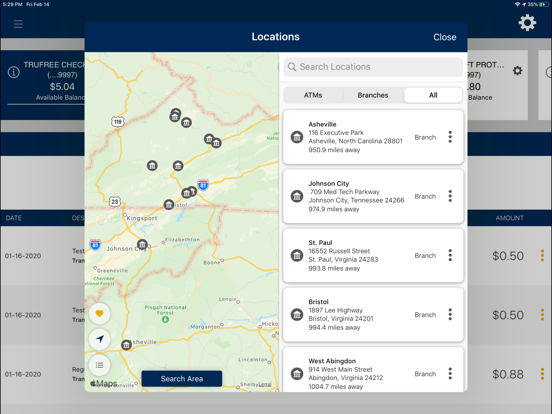Screen dimensions: 552x414
Task: Focus the Search Locations field
Action: [x=373, y=67]
